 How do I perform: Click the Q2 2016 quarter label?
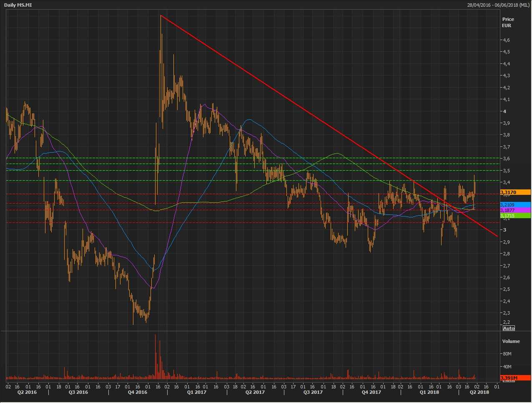26,392
